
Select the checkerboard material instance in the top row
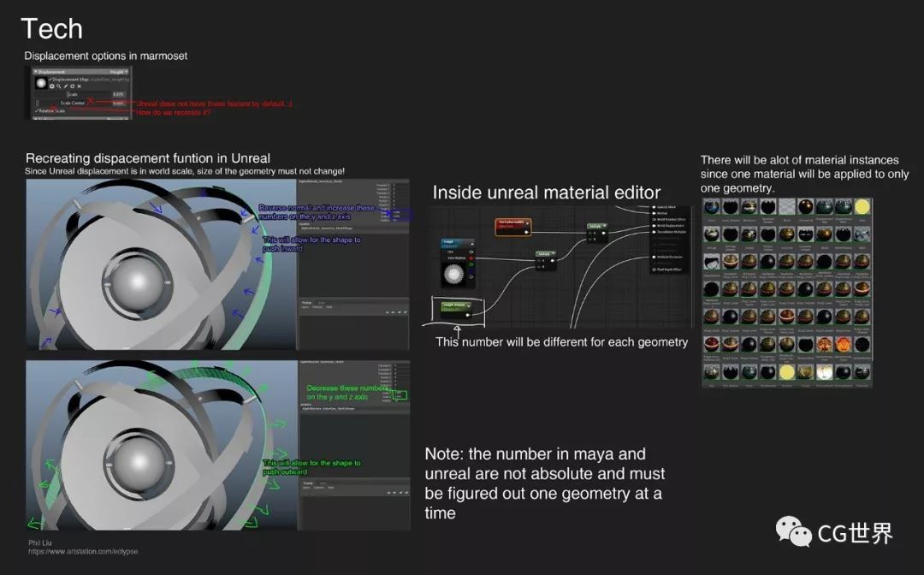pos(787,207)
